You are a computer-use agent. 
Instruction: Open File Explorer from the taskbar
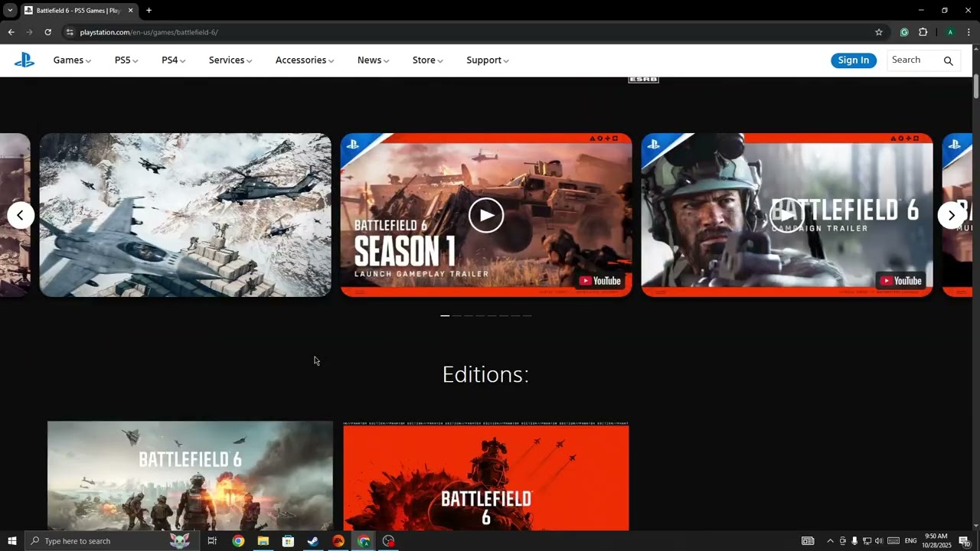click(x=263, y=541)
